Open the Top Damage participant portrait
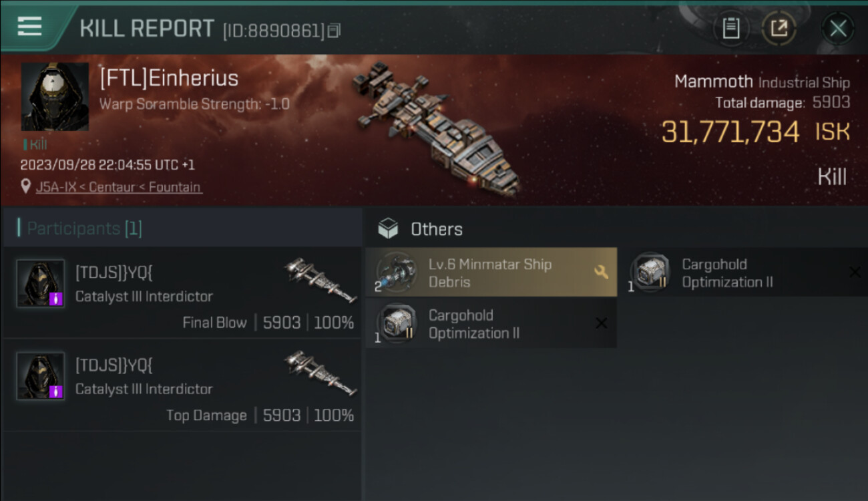 (x=41, y=376)
